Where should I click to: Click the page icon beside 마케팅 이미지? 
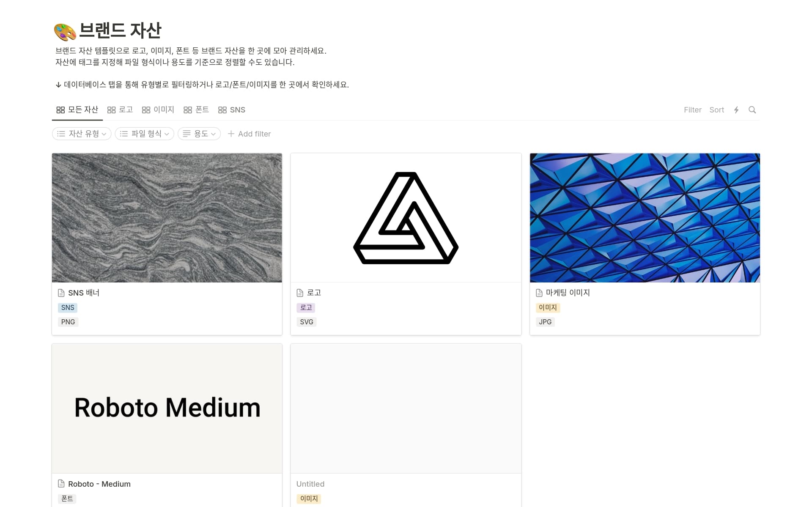tap(539, 293)
